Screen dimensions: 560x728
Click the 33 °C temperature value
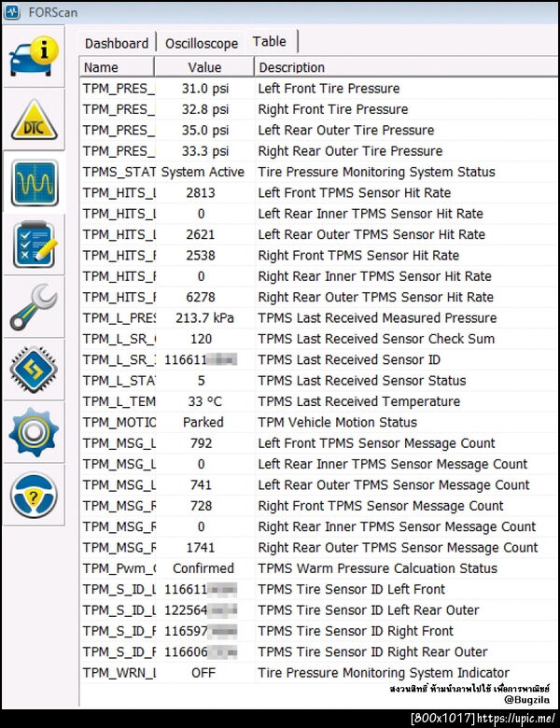204,401
